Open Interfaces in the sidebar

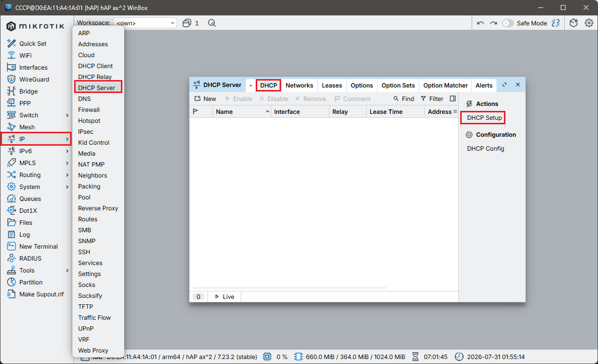pyautogui.click(x=33, y=68)
